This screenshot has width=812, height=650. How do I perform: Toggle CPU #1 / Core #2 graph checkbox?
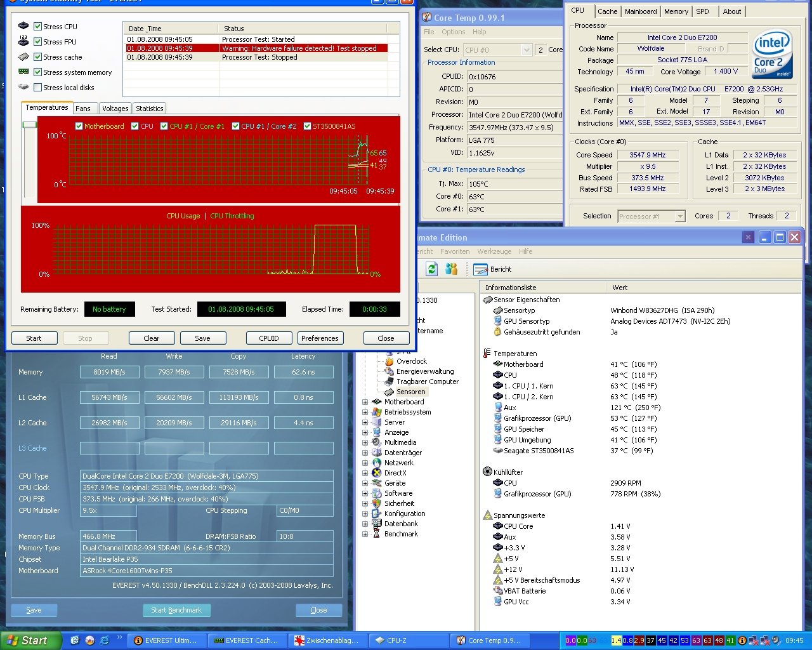(236, 126)
